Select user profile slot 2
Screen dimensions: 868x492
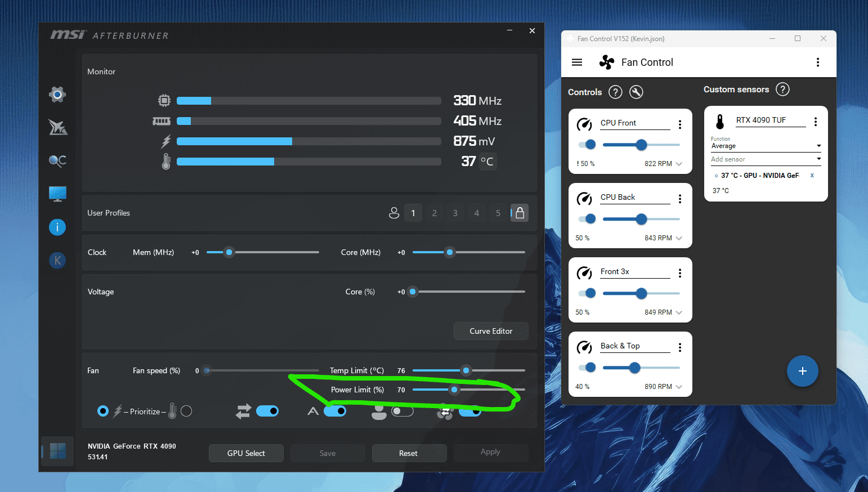click(x=435, y=213)
